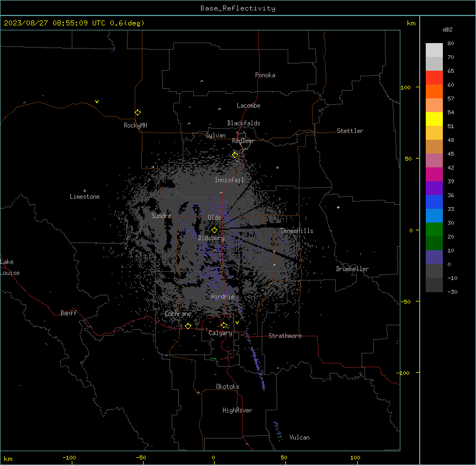Click the Stettler city label

(x=350, y=131)
